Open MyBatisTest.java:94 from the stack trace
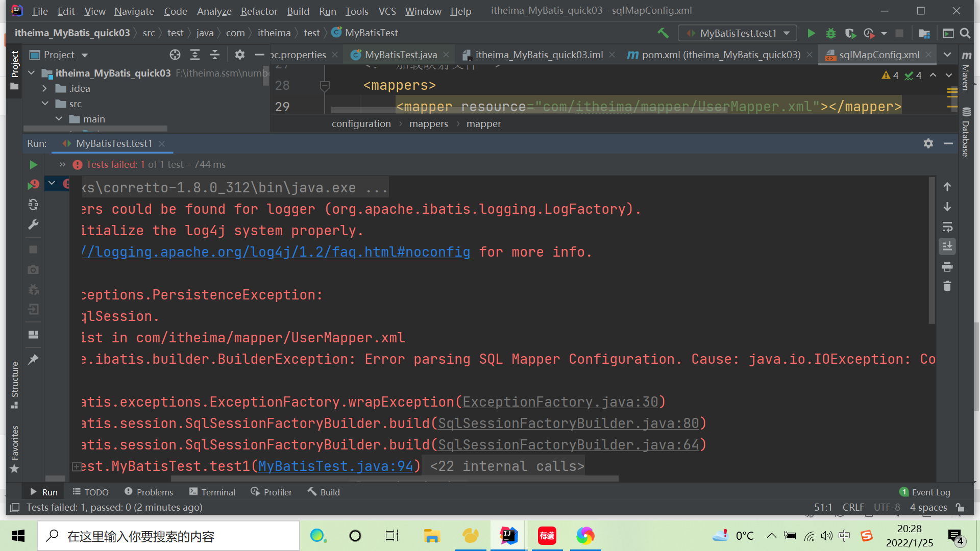 click(335, 466)
